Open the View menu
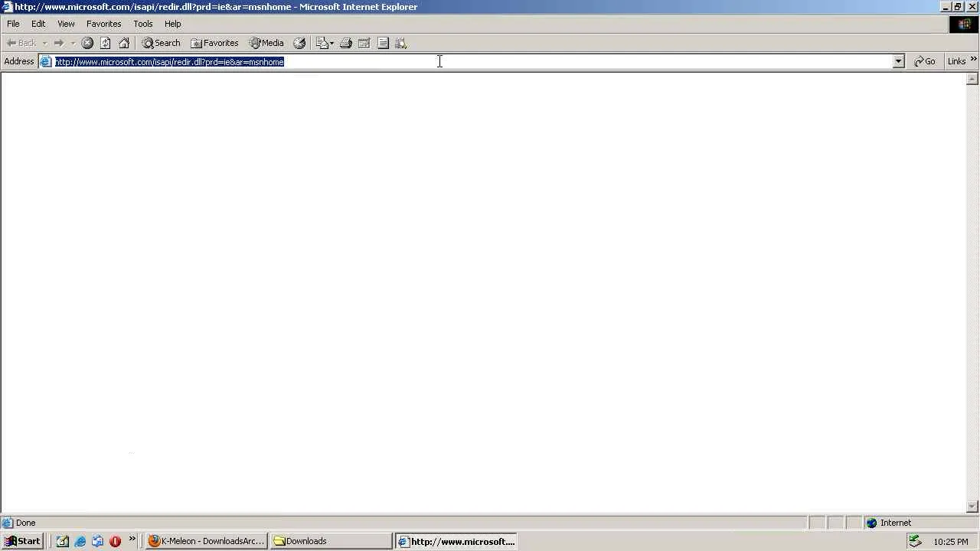Viewport: 980px width, 551px height. pos(66,24)
